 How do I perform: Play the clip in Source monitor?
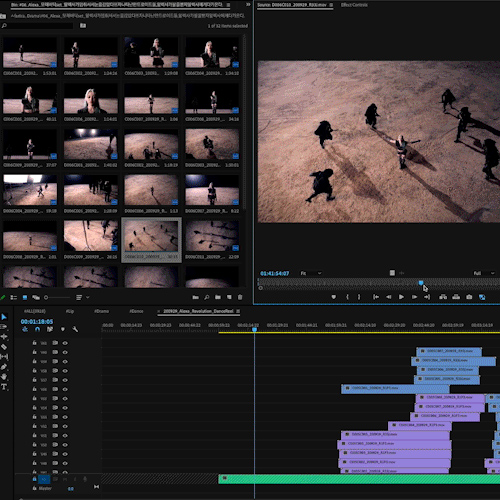coord(401,297)
